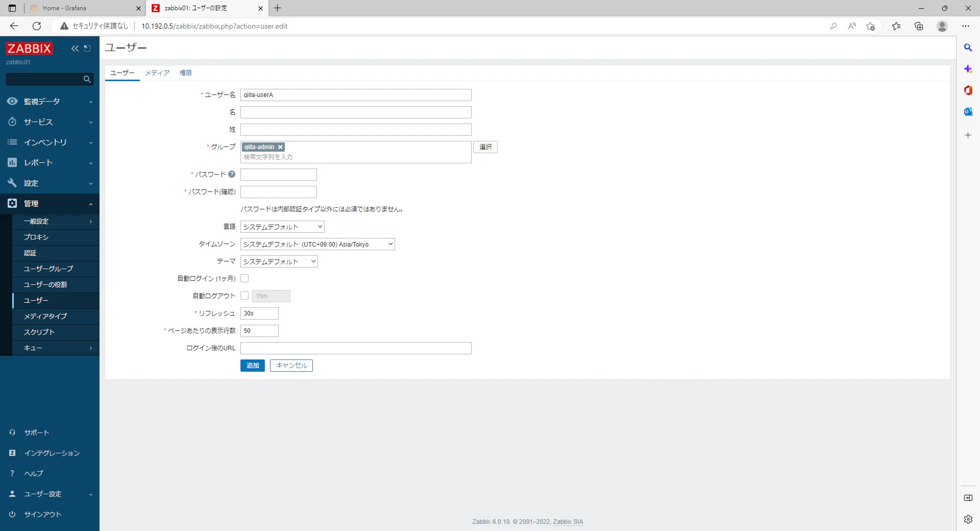Open Microsoft 365 icon in Edge sidebar

tap(968, 90)
